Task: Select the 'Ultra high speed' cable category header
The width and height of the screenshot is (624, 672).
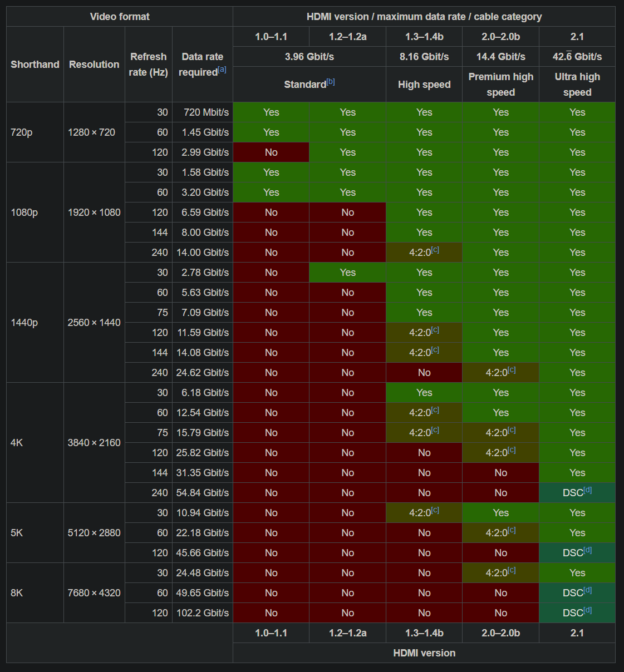Action: coord(577,85)
